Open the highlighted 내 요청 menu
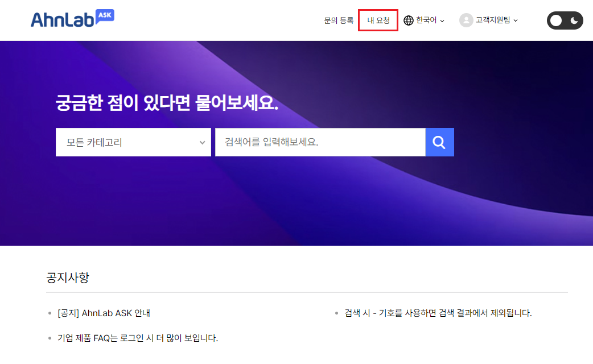This screenshot has width=593, height=364. click(378, 20)
